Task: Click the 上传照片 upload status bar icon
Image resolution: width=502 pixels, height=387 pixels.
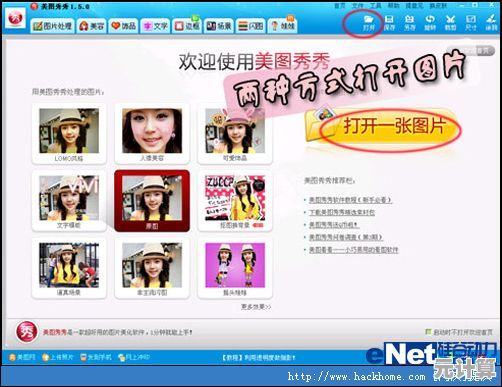Action: tap(57, 357)
